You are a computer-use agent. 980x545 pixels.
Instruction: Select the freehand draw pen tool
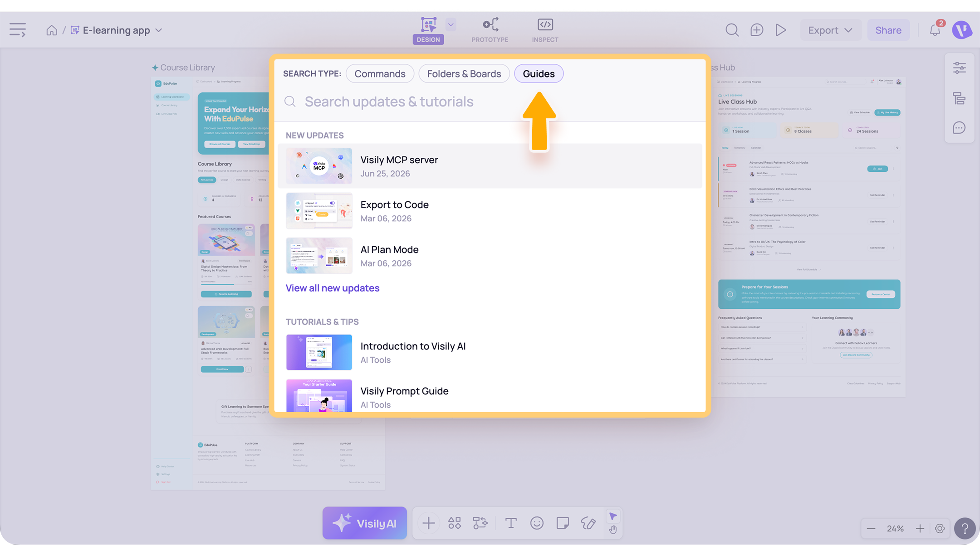coord(588,523)
